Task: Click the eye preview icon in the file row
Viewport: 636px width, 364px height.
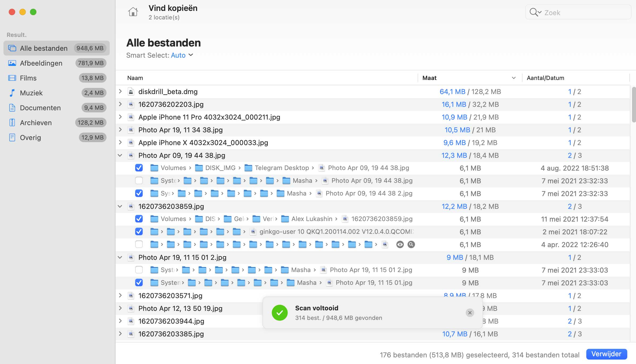Action: tap(400, 244)
